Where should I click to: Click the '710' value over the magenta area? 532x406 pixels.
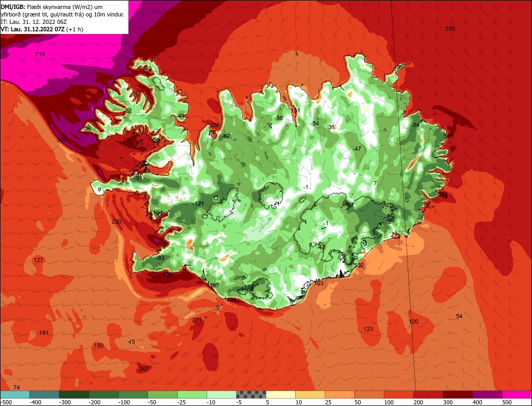[x=40, y=54]
